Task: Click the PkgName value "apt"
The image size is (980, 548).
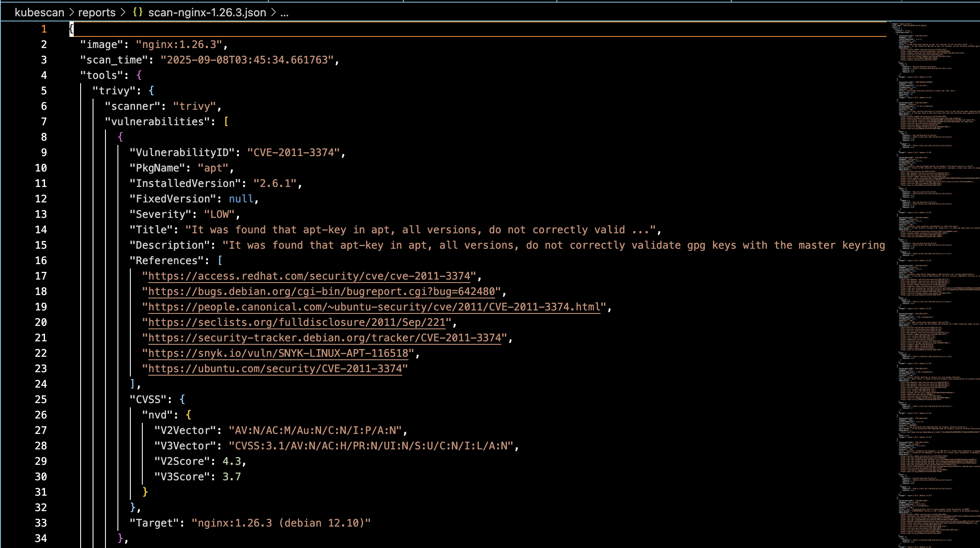Action: (x=213, y=168)
